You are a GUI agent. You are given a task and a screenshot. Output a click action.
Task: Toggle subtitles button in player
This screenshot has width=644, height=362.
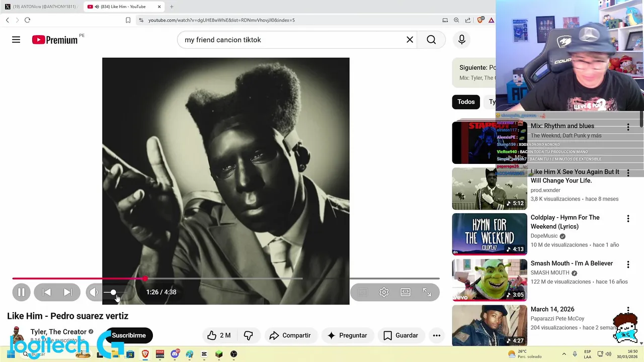click(362, 292)
